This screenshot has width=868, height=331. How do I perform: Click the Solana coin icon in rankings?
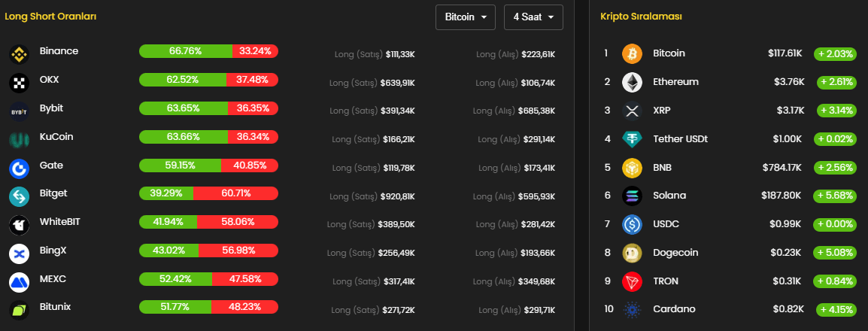(x=633, y=196)
